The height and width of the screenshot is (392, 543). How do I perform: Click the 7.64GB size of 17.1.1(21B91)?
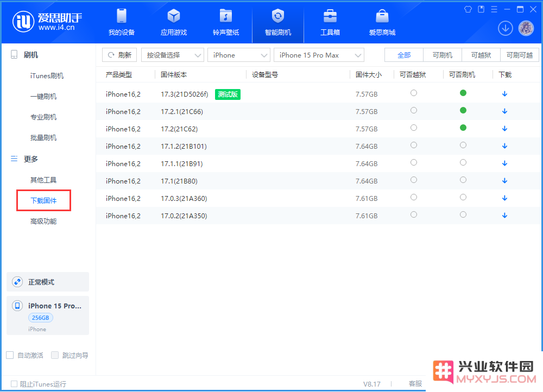pyautogui.click(x=367, y=164)
